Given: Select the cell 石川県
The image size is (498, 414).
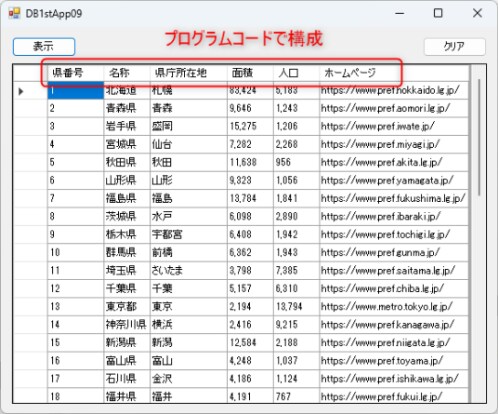Looking at the screenshot, I should (127, 378).
